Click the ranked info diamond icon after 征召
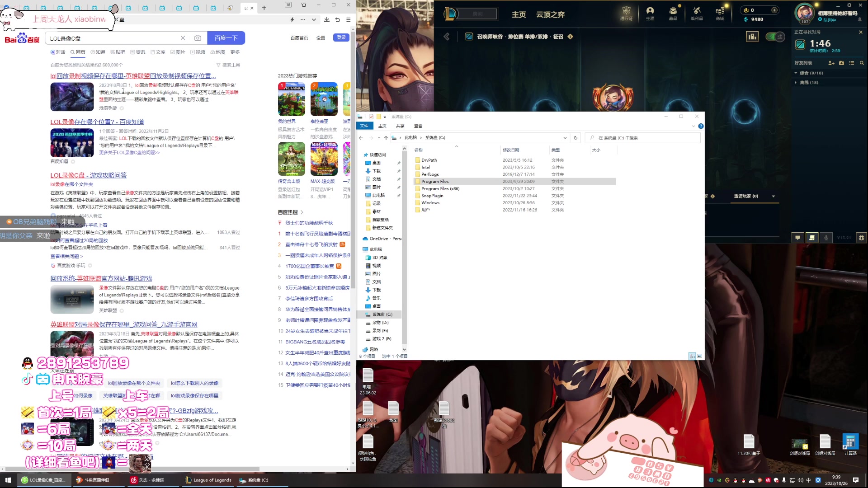The width and height of the screenshot is (868, 488). 571,37
